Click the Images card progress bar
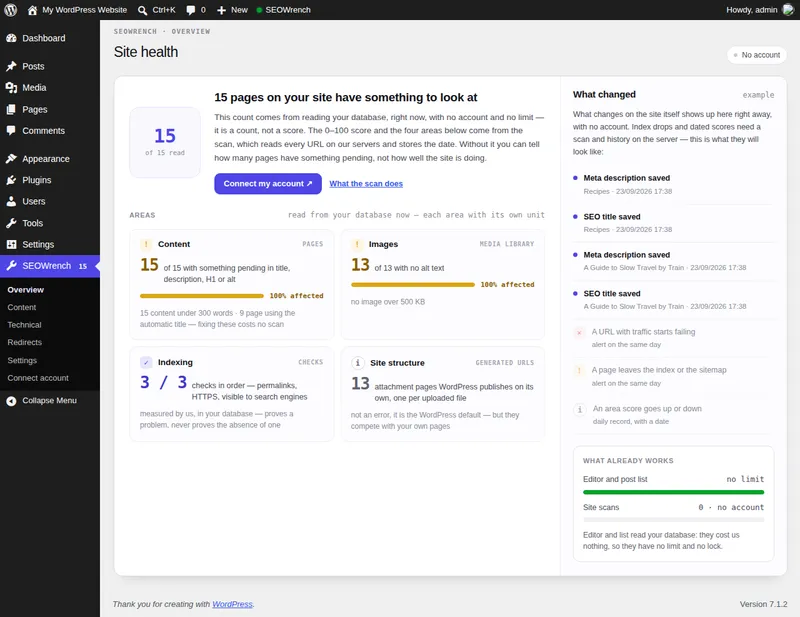Viewport: 800px width, 617px height. (413, 285)
